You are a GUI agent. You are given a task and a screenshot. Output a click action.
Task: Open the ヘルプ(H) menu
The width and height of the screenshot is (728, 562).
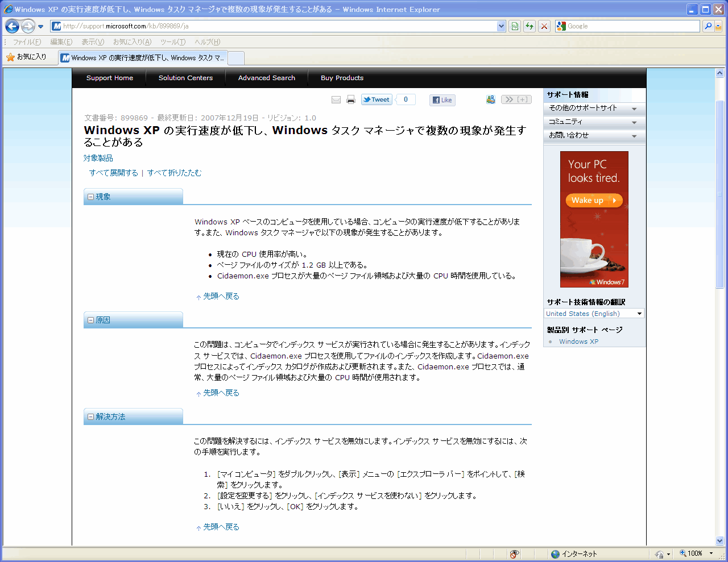(x=208, y=42)
